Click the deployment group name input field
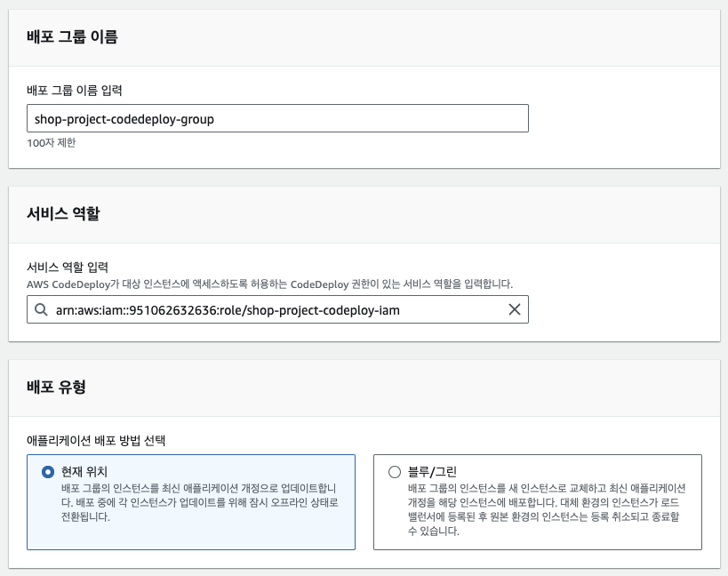 (277, 118)
